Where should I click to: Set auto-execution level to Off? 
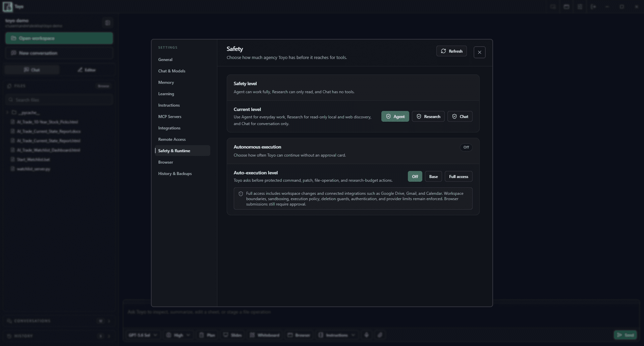[415, 176]
